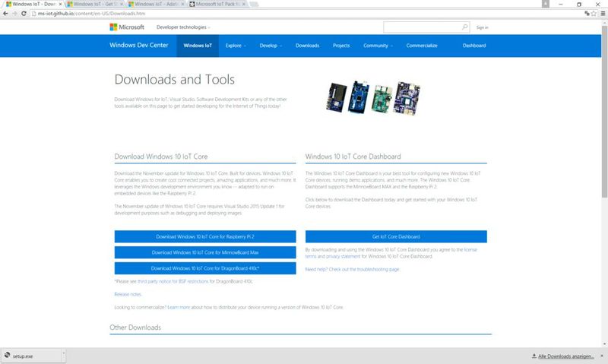Close the Microsoft IoT Pack tab
This screenshot has height=364, width=608.
coord(243,4)
